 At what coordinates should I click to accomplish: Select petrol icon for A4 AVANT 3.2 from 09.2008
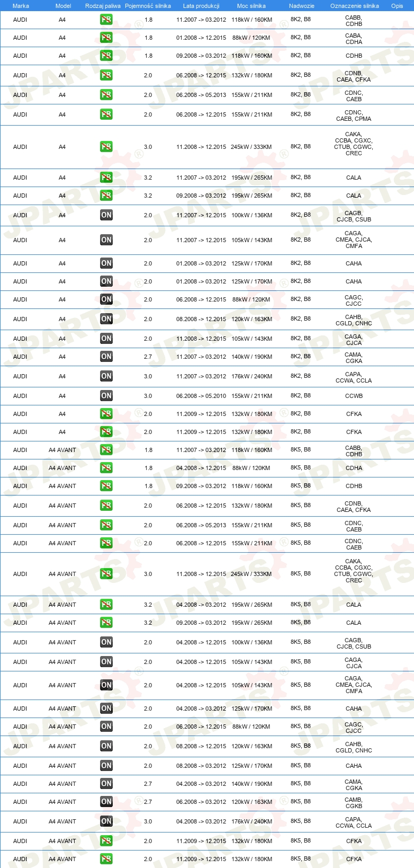tap(106, 623)
